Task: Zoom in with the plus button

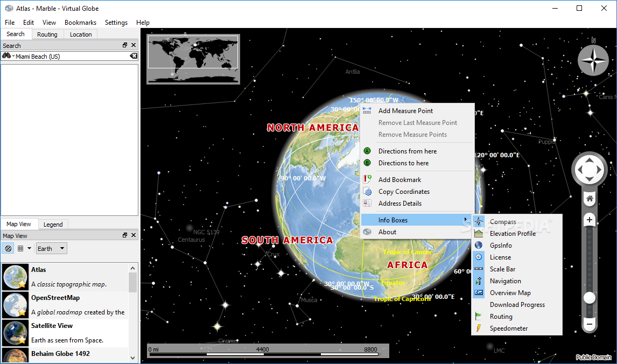Action: click(590, 220)
